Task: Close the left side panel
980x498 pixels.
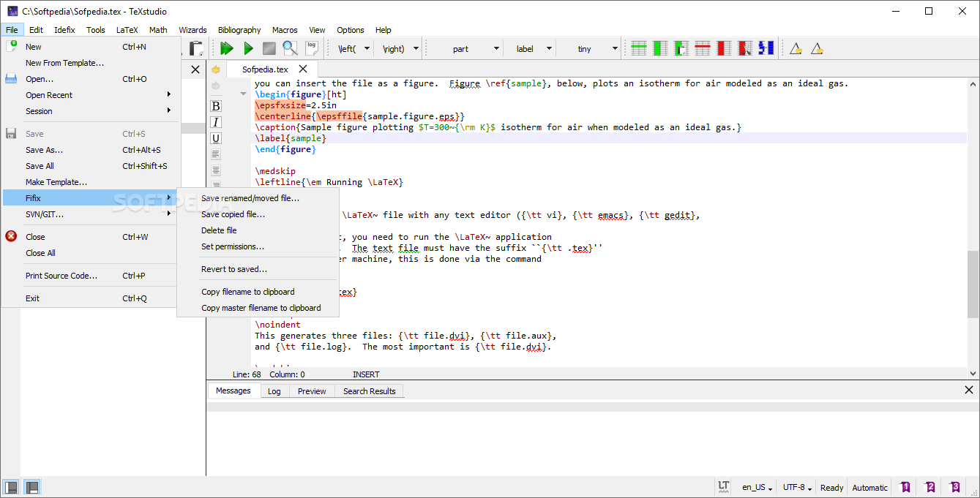Action: pyautogui.click(x=195, y=69)
